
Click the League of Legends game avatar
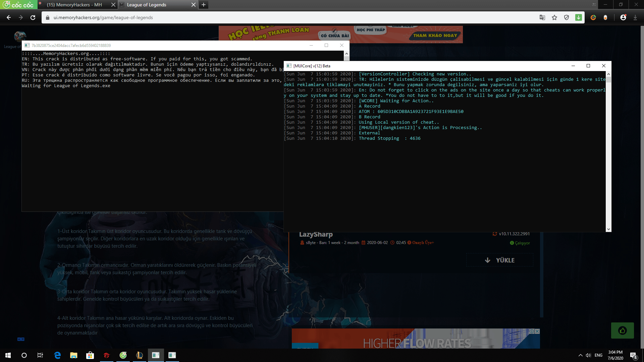(x=20, y=36)
